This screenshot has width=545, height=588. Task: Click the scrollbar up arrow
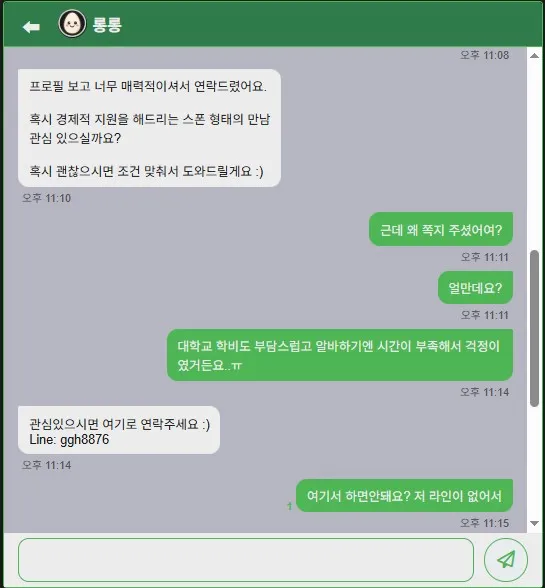534,56
